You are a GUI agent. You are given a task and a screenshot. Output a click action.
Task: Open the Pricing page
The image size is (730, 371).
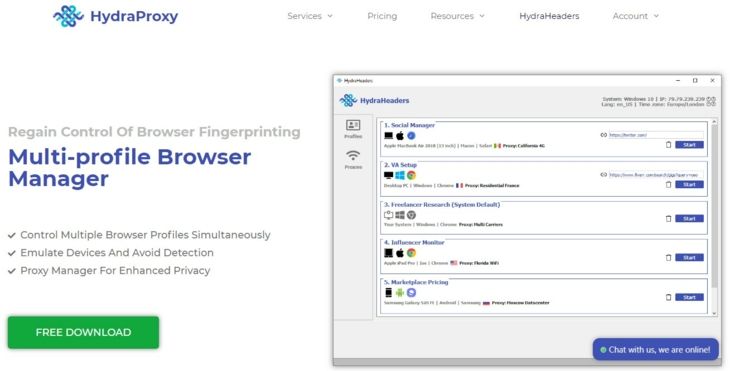pyautogui.click(x=382, y=16)
